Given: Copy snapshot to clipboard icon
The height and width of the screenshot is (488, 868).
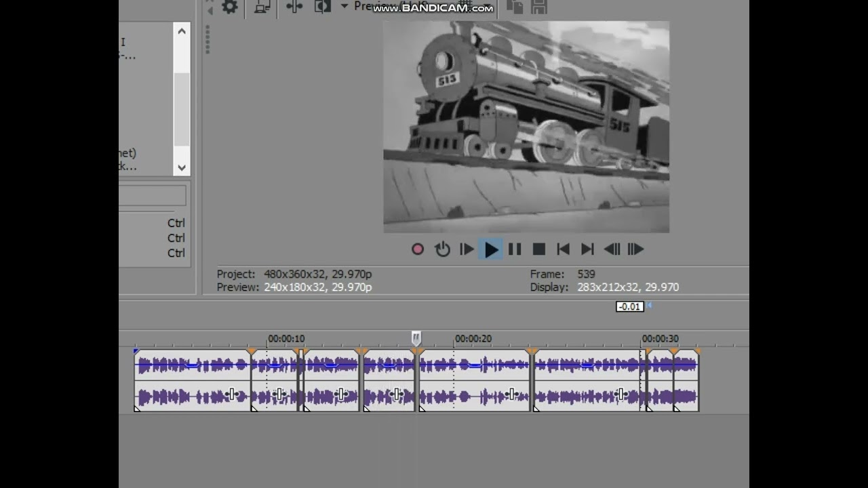Looking at the screenshot, I should point(515,7).
